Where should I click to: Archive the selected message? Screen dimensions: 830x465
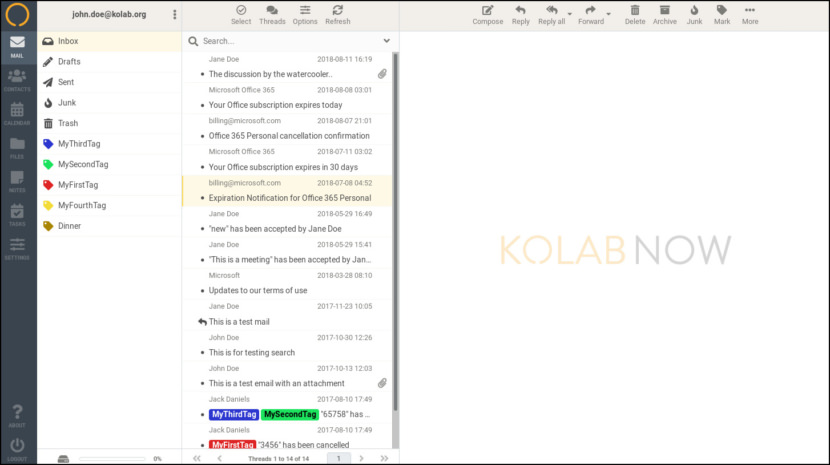(665, 15)
